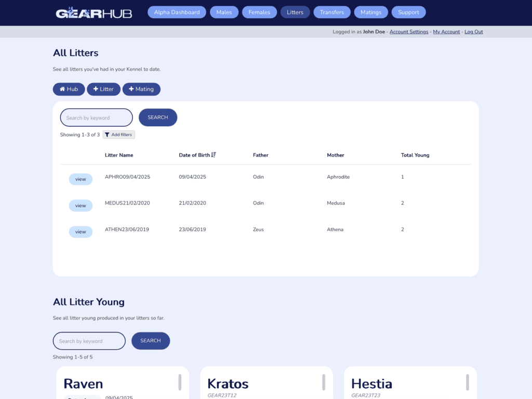The image size is (532, 399).
Task: Click the Hub button
Action: click(69, 89)
